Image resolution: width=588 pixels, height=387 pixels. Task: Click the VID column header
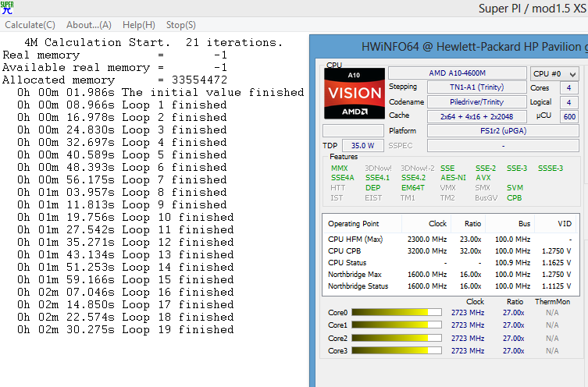pyautogui.click(x=557, y=224)
